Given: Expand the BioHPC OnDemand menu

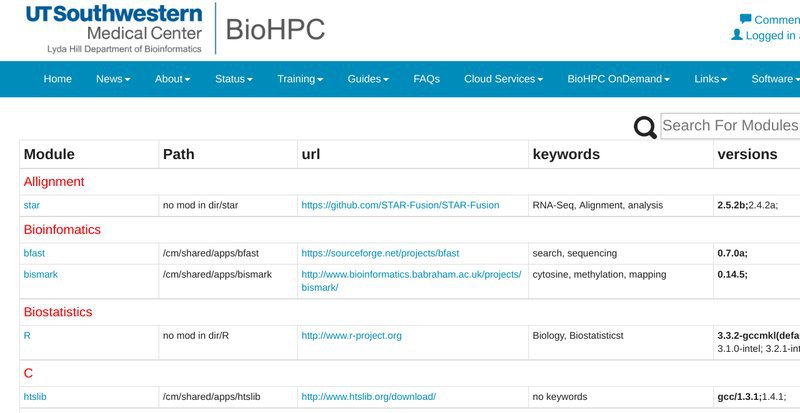Looking at the screenshot, I should 618,79.
